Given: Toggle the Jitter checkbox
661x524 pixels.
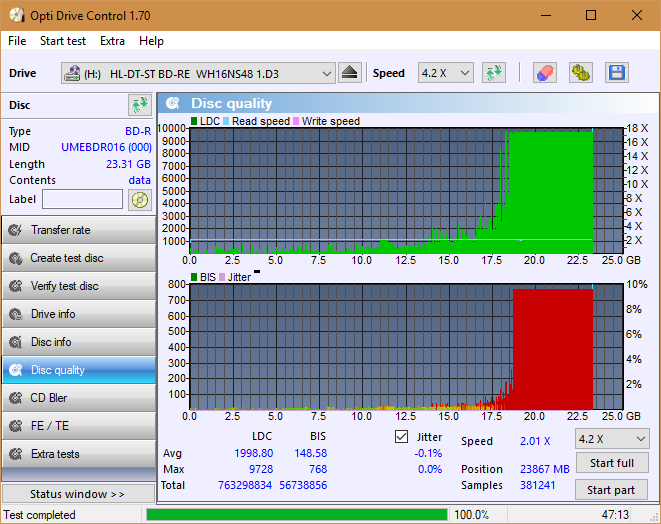Looking at the screenshot, I should (x=402, y=437).
